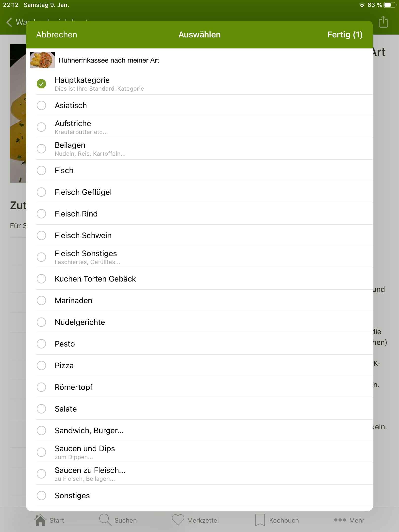The width and height of the screenshot is (399, 532).
Task: Uncheck the green Hauptkategorie checkmark
Action: (41, 84)
